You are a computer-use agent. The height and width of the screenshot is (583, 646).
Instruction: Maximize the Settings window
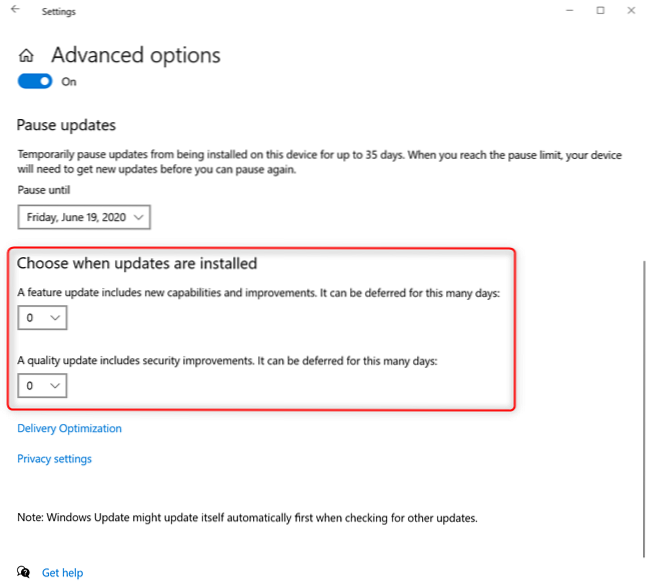[x=600, y=10]
